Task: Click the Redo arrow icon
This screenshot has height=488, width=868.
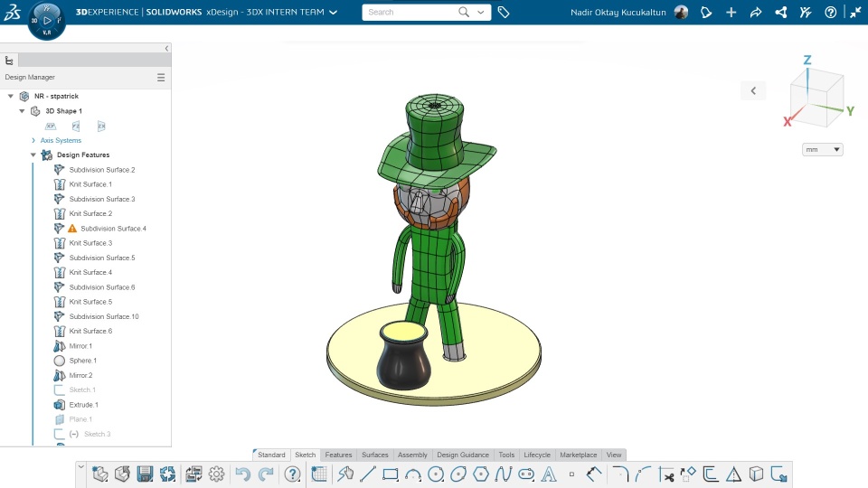Action: [x=266, y=474]
